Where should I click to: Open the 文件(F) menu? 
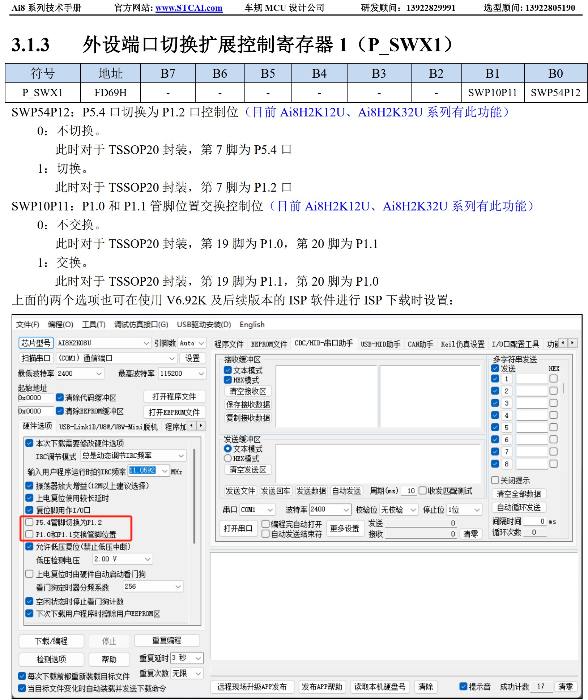coord(27,324)
